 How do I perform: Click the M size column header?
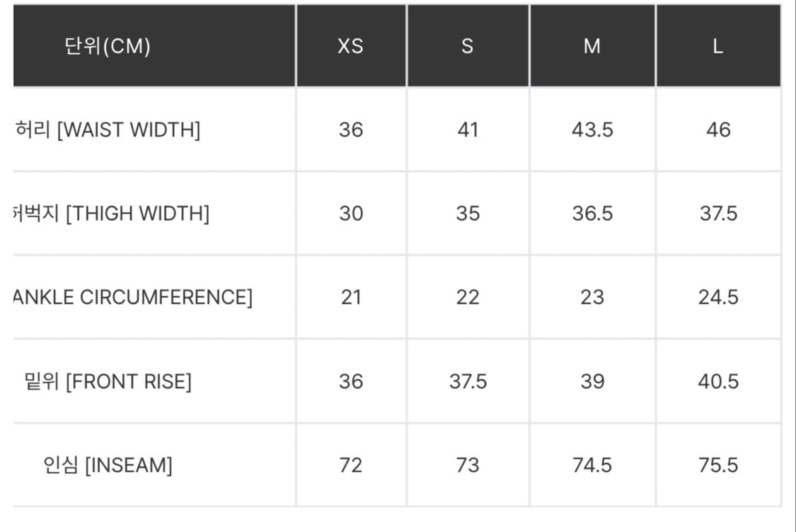tap(592, 47)
